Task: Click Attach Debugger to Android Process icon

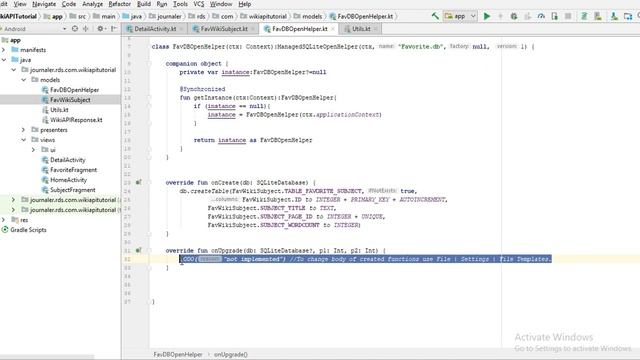Action: coord(554,16)
